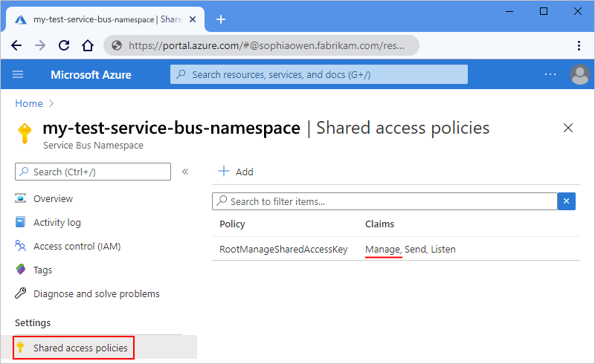Close the Shared access policies blade
Screen dimensions: 595x364
(x=568, y=128)
